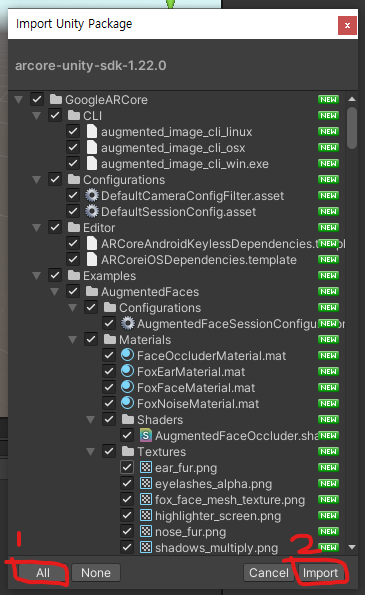This screenshot has height=595, width=365.
Task: Click the eyelashes_alpha.png file name
Action: pyautogui.click(x=213, y=484)
